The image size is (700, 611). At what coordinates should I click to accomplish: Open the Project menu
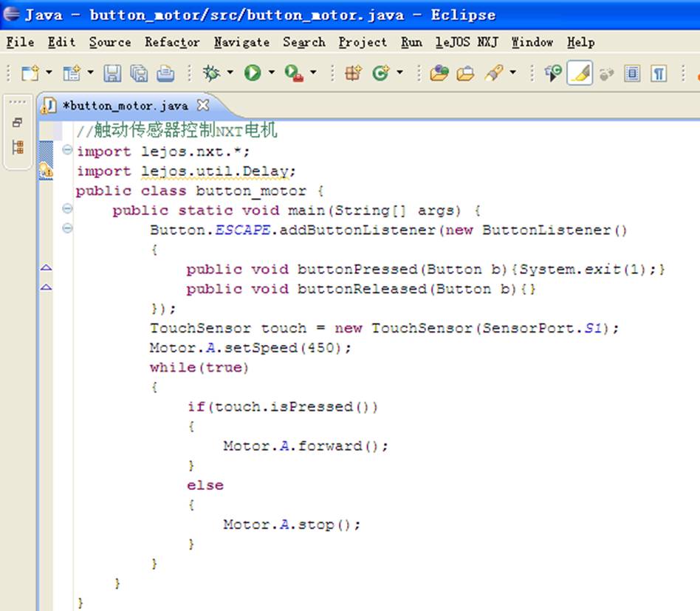pos(363,42)
